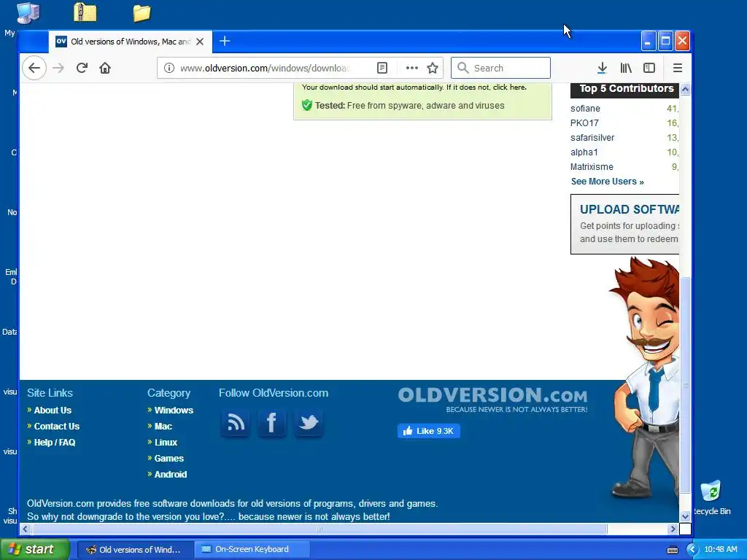Bookmark this page with the star
The image size is (747, 560).
point(433,68)
